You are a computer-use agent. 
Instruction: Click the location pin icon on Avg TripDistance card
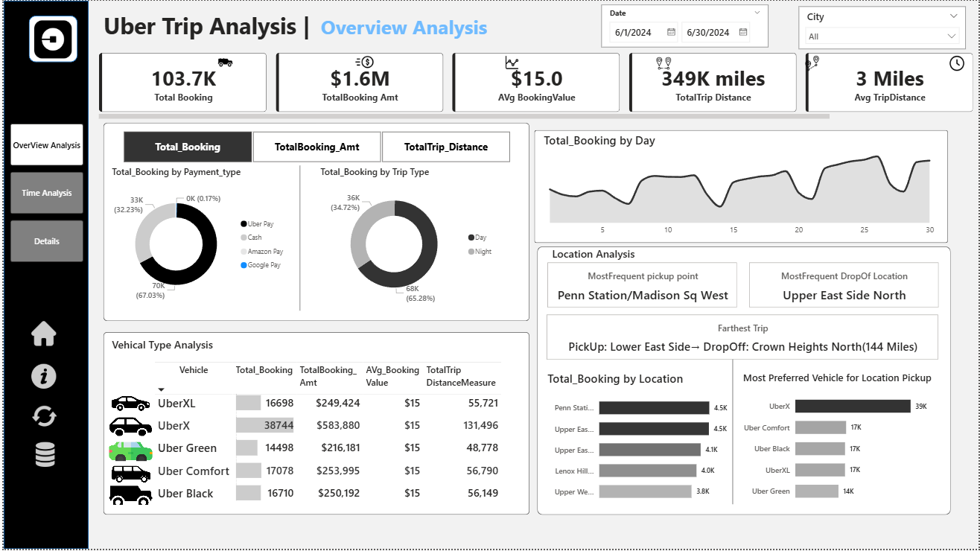(x=812, y=63)
